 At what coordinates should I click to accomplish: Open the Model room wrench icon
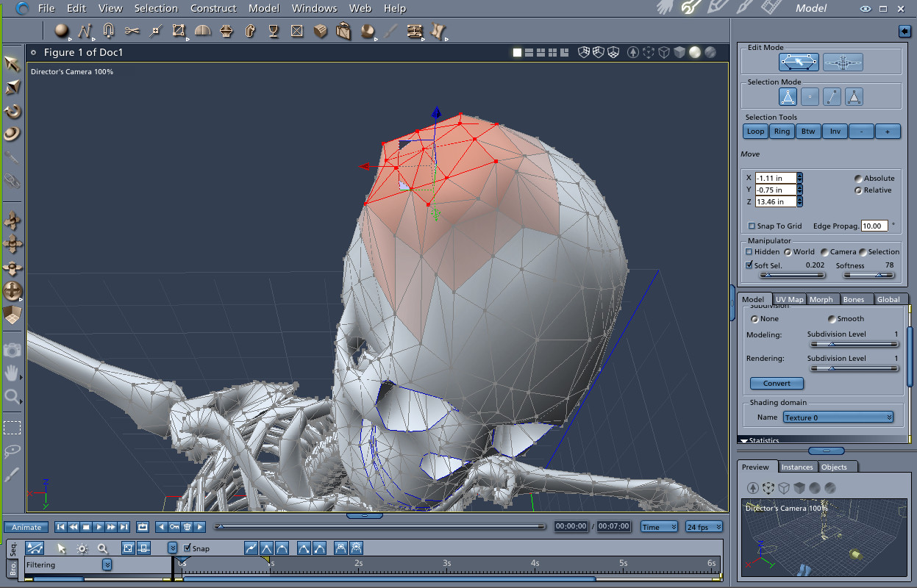(x=690, y=8)
